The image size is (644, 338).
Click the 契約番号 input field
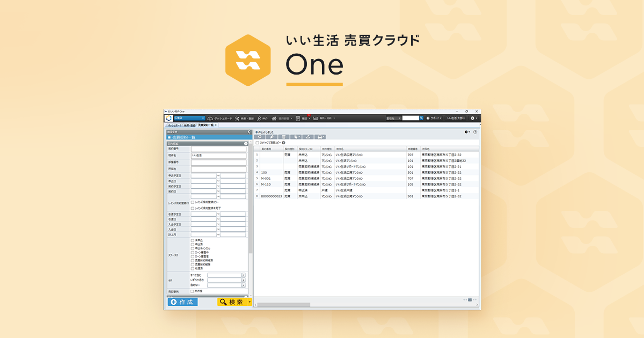[218, 149]
